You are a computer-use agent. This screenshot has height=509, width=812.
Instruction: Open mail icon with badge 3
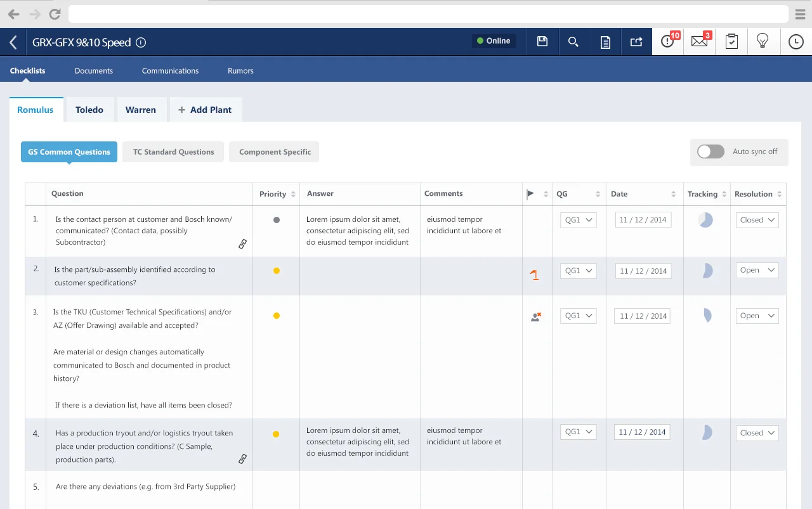[x=700, y=41]
